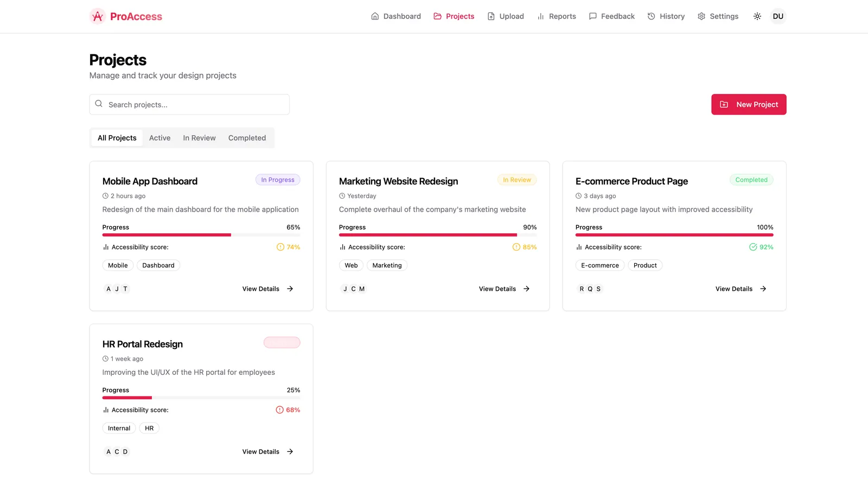The image size is (868, 498).
Task: Click the clock icon beside 3 days ago
Action: tap(578, 196)
